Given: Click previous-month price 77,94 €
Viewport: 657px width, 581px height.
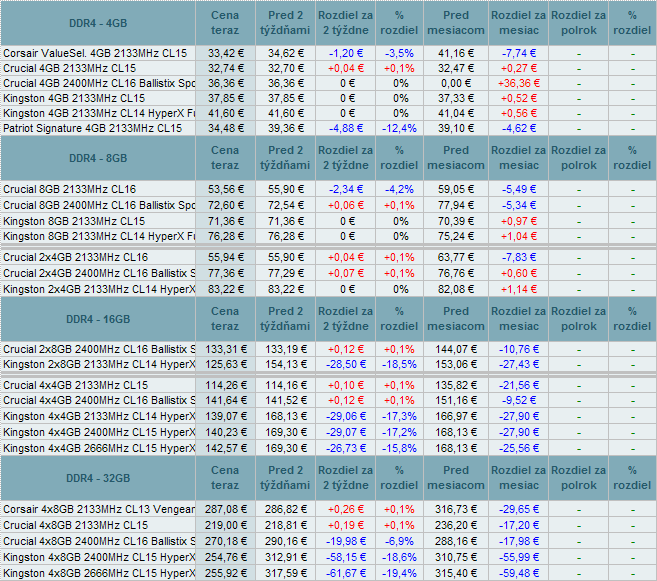Looking at the screenshot, I should coord(456,205).
